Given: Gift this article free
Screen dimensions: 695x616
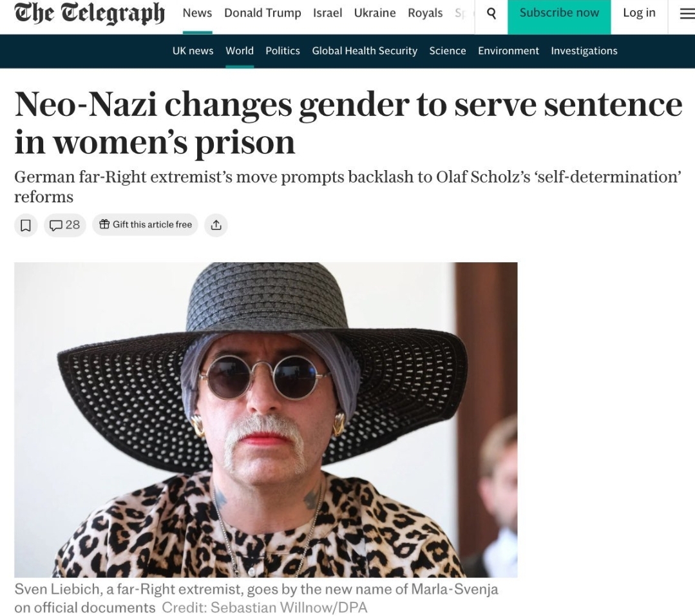Looking at the screenshot, I should [145, 224].
